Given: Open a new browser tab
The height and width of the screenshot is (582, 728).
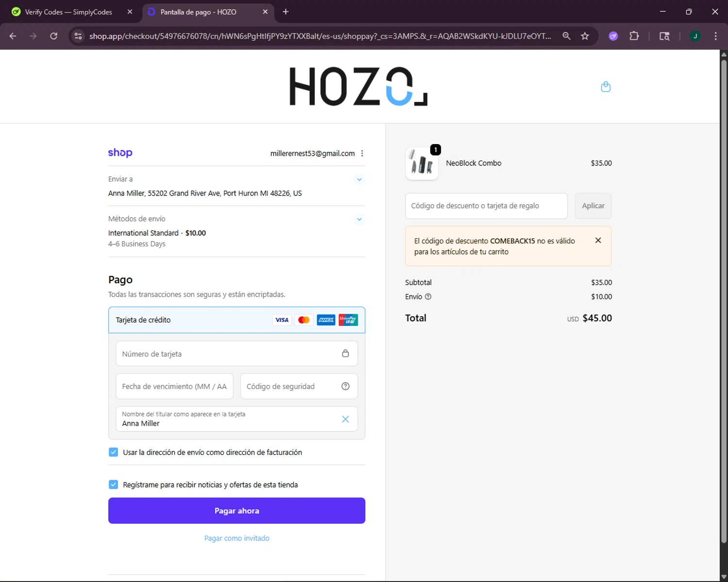Looking at the screenshot, I should pos(286,12).
